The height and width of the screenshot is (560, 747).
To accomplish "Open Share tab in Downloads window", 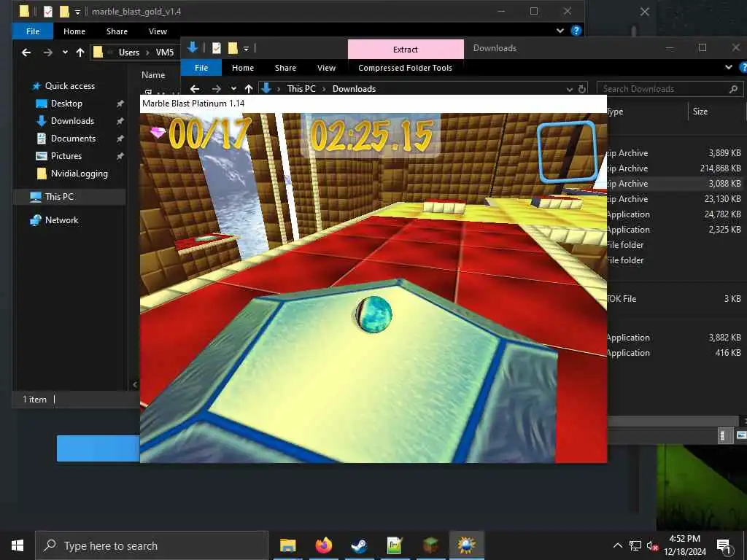I will (x=285, y=68).
